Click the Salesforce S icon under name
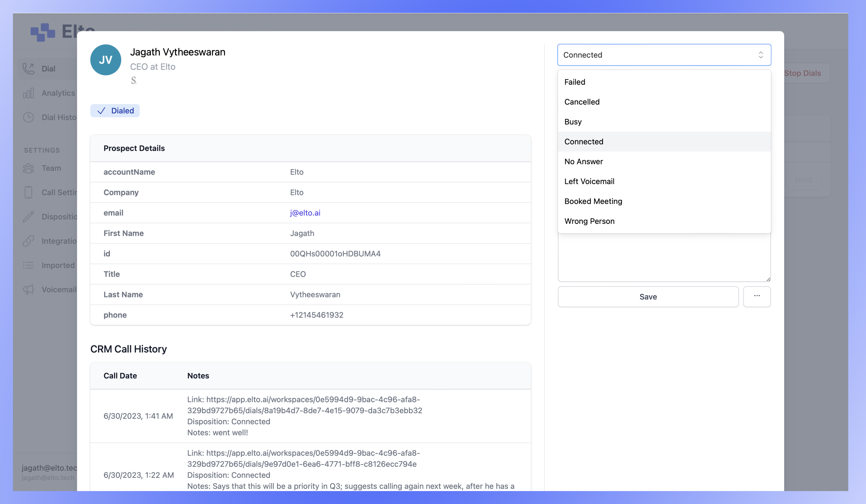The height and width of the screenshot is (504, 866). click(134, 80)
